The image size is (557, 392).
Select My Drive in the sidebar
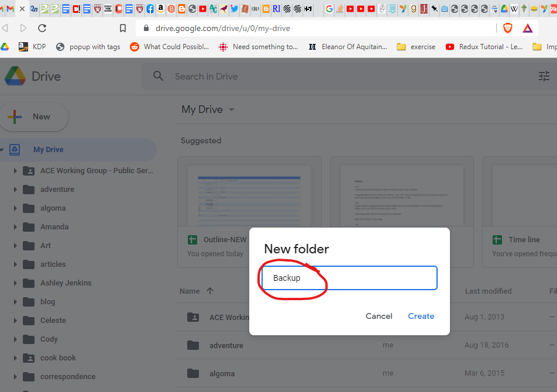49,149
